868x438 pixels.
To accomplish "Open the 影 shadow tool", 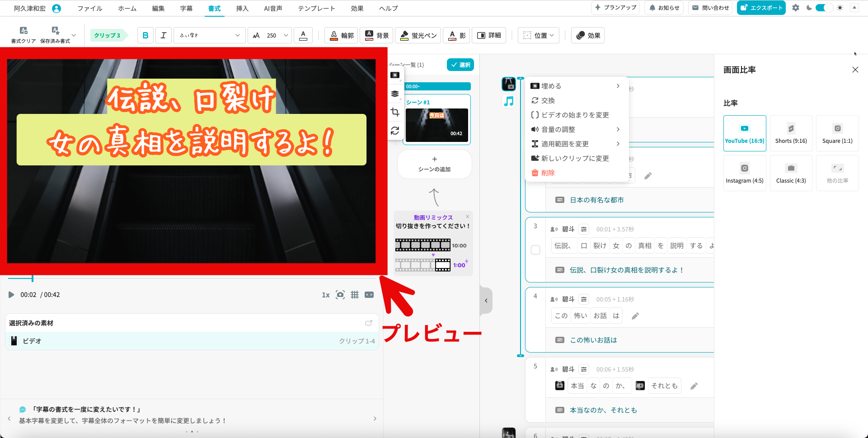I will point(457,35).
